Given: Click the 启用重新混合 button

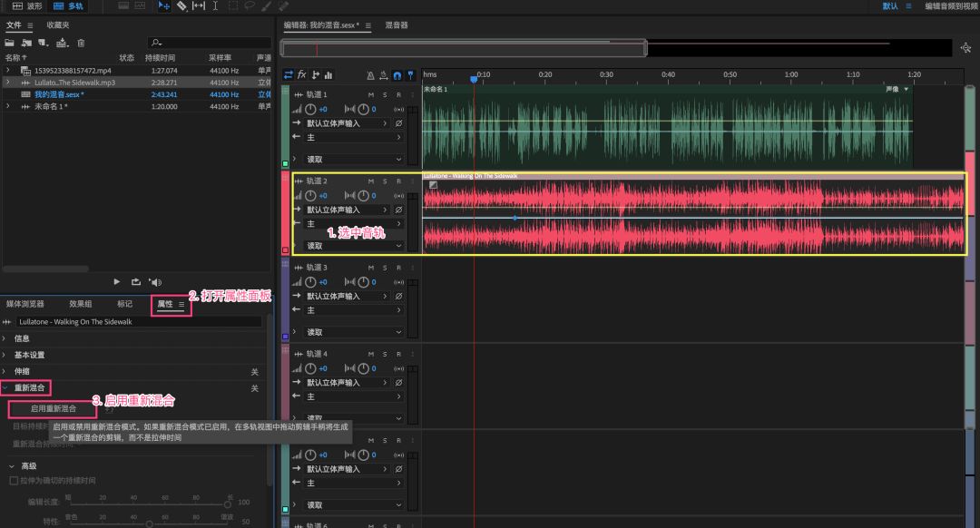Looking at the screenshot, I should pos(53,408).
